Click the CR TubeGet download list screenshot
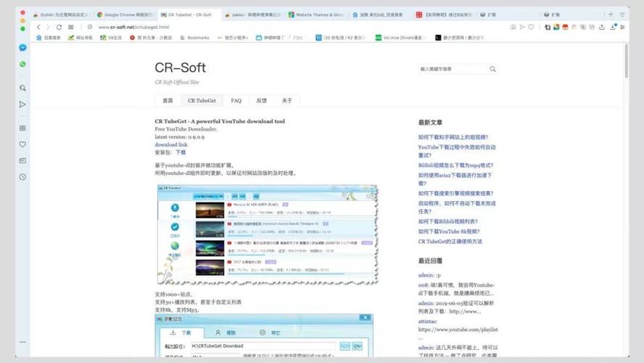This screenshot has height=363, width=644. pyautogui.click(x=267, y=234)
